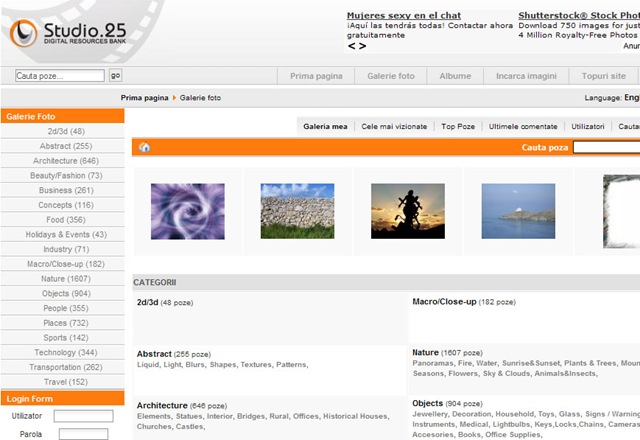Click Prima pagina breadcrumb link
The width and height of the screenshot is (640, 440).
[144, 98]
